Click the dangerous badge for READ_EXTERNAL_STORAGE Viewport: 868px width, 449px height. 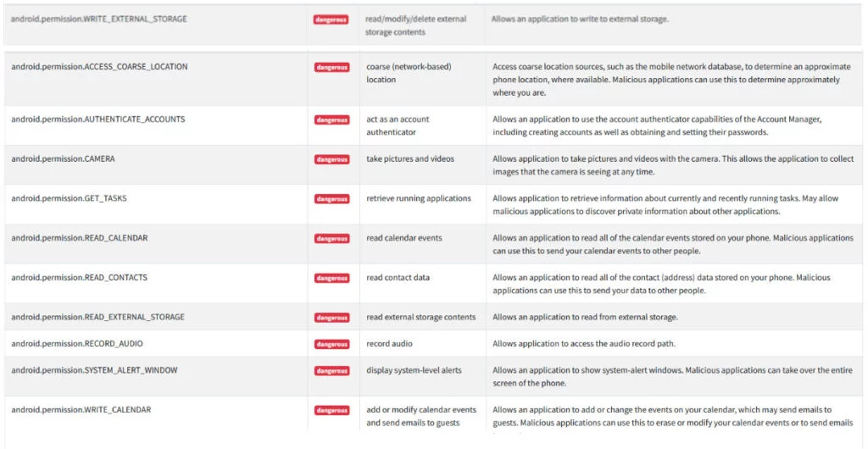pos(331,318)
